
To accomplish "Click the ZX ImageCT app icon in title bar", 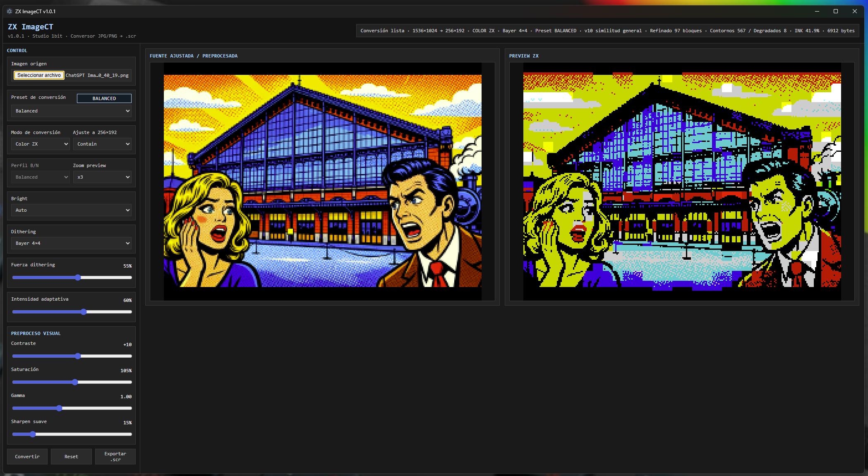I will [x=10, y=12].
